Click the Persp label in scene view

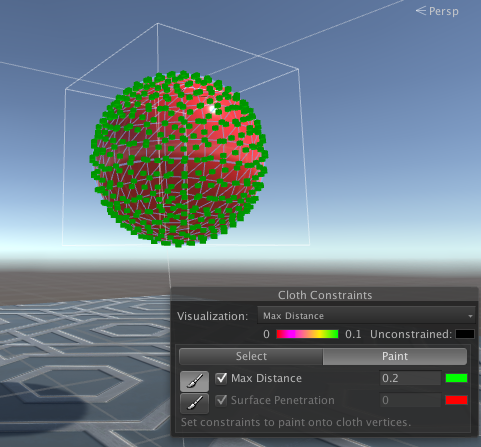point(444,11)
